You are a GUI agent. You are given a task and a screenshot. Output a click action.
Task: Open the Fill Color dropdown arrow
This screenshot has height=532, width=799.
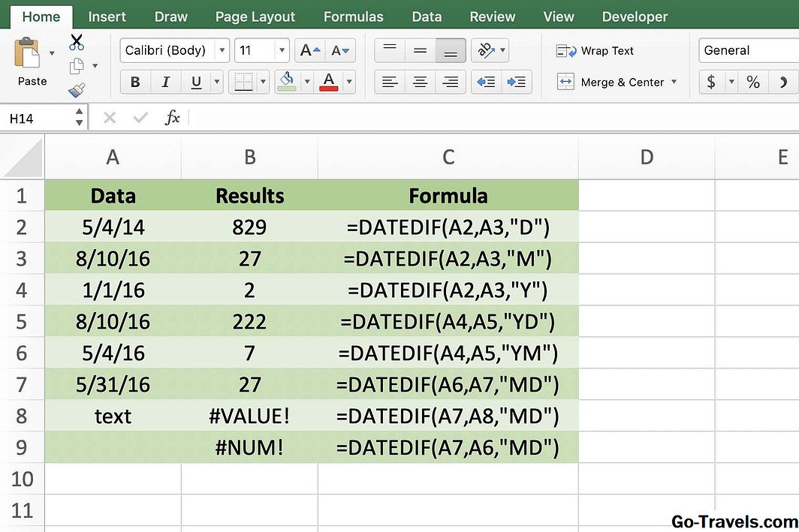pyautogui.click(x=306, y=82)
